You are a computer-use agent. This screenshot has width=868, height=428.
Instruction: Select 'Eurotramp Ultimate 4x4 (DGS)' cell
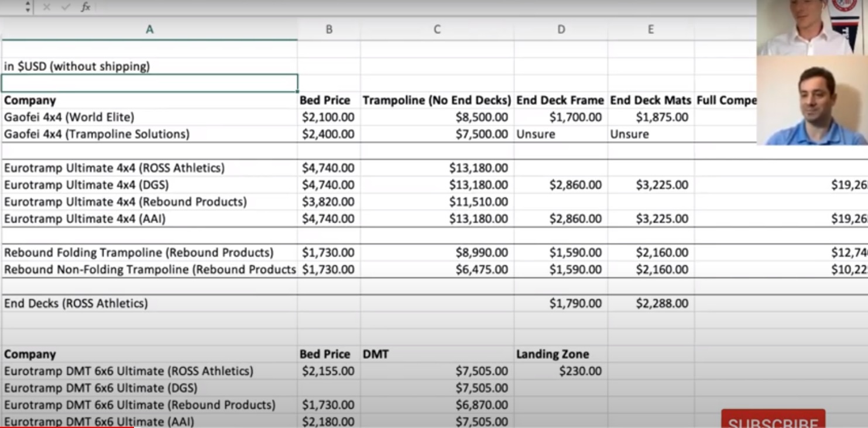click(x=149, y=185)
